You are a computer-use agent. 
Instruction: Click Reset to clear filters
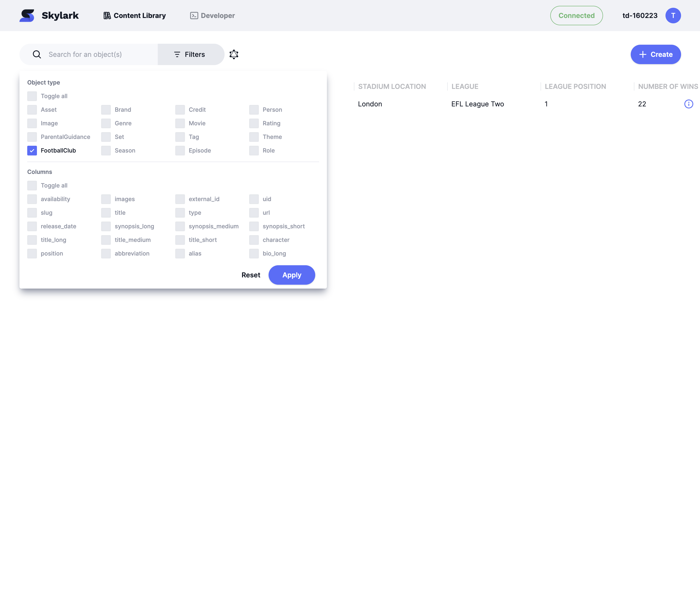251,275
